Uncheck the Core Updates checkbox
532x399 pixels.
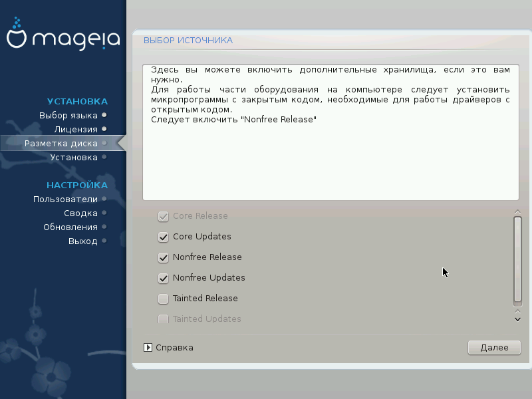pyautogui.click(x=163, y=237)
